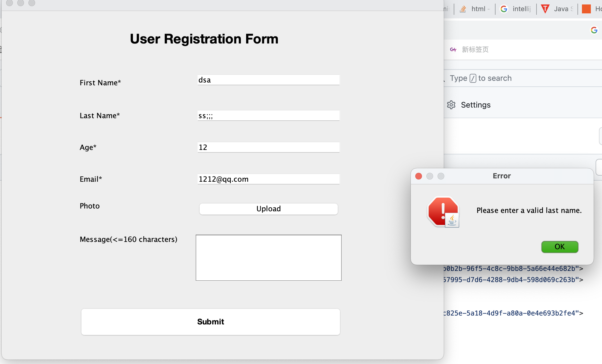
Task: Switch to the intellij browser tab
Action: pyautogui.click(x=521, y=9)
